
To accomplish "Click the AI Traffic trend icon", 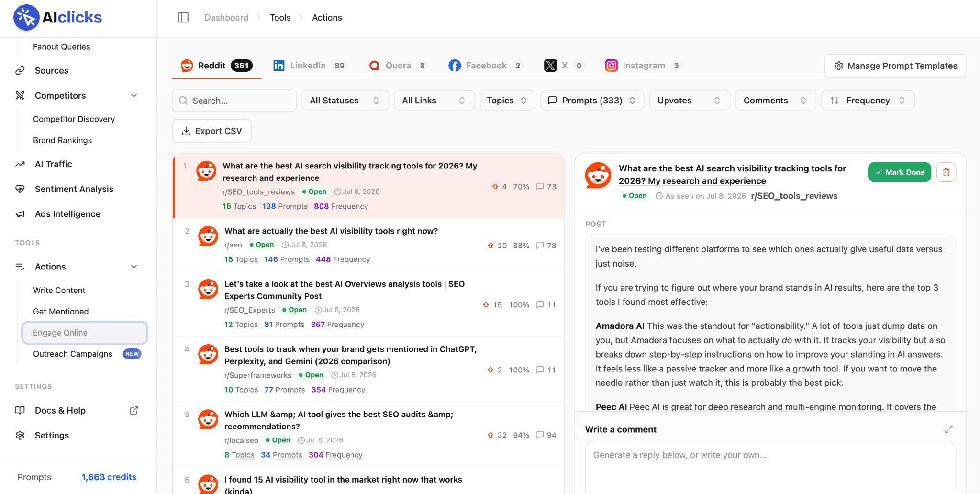I will click(x=20, y=164).
